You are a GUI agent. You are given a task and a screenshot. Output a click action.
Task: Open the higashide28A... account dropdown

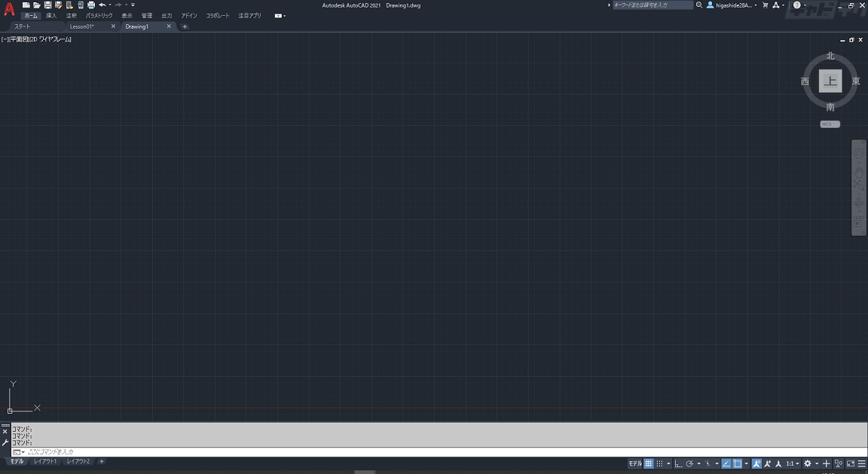click(x=732, y=5)
